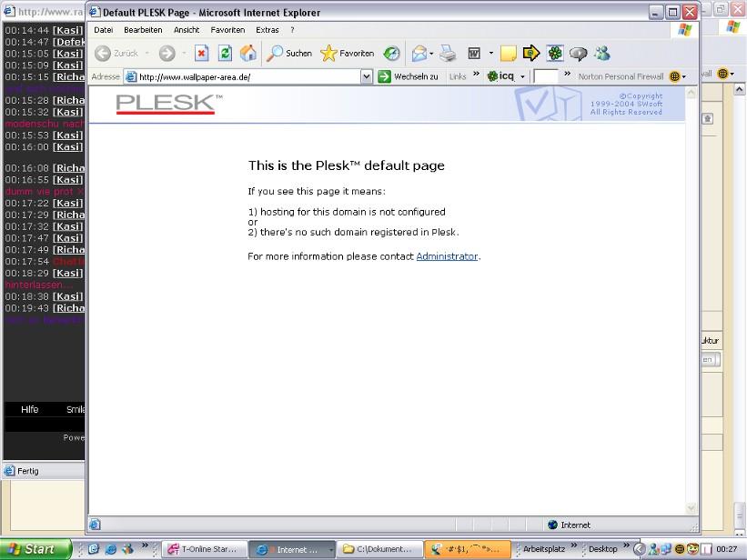This screenshot has height=560, width=747.
Task: Open the Extras menu
Action: pos(268,30)
